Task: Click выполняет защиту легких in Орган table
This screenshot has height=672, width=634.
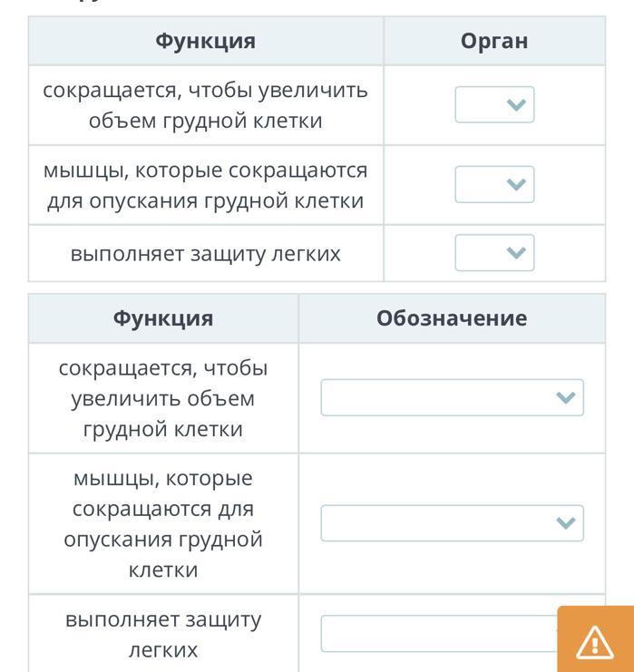Action: click(206, 254)
